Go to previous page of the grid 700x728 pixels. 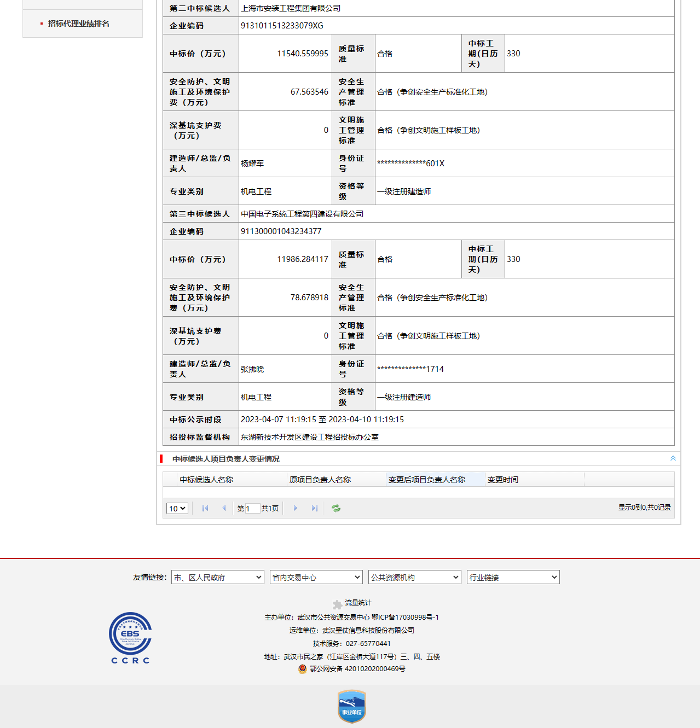point(224,508)
